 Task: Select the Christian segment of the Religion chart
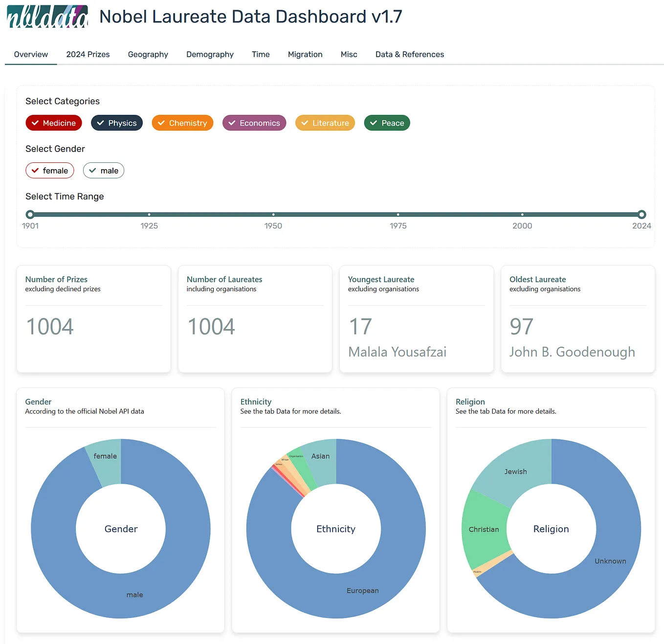484,529
